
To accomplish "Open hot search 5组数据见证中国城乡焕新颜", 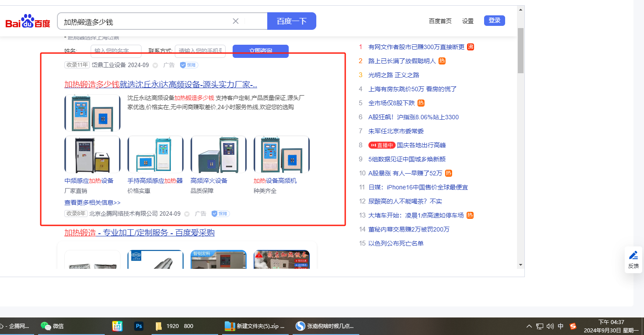I will (407, 159).
